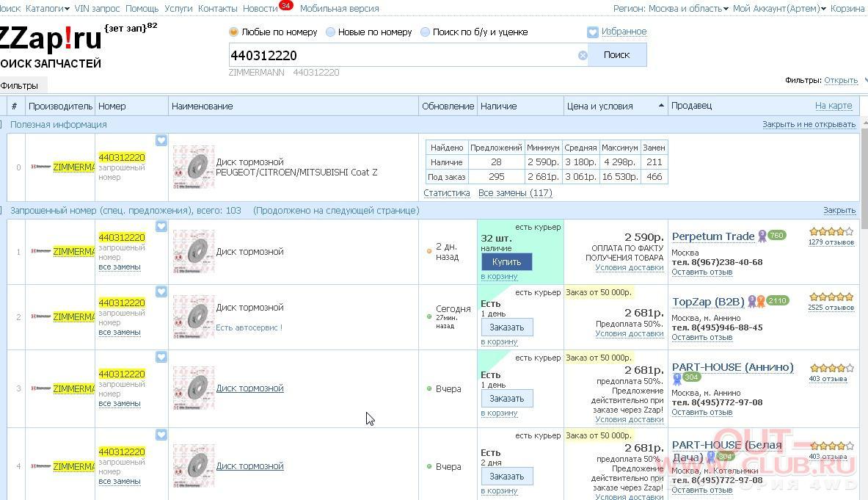Click the Избранное heart icon
The height and width of the screenshot is (500, 868).
click(592, 32)
